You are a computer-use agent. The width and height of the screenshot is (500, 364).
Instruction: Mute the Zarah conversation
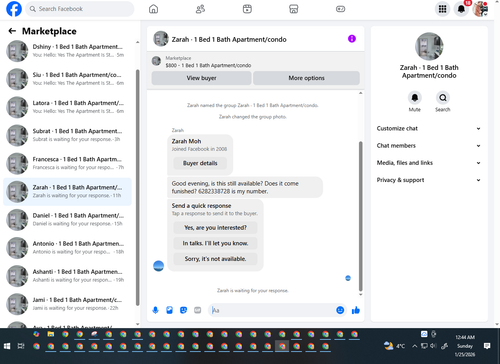click(x=415, y=98)
